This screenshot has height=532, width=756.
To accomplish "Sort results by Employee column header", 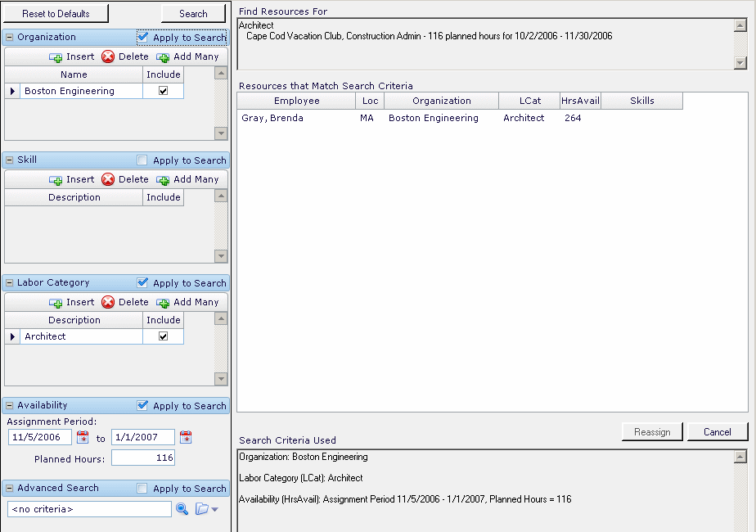I will 296,101.
